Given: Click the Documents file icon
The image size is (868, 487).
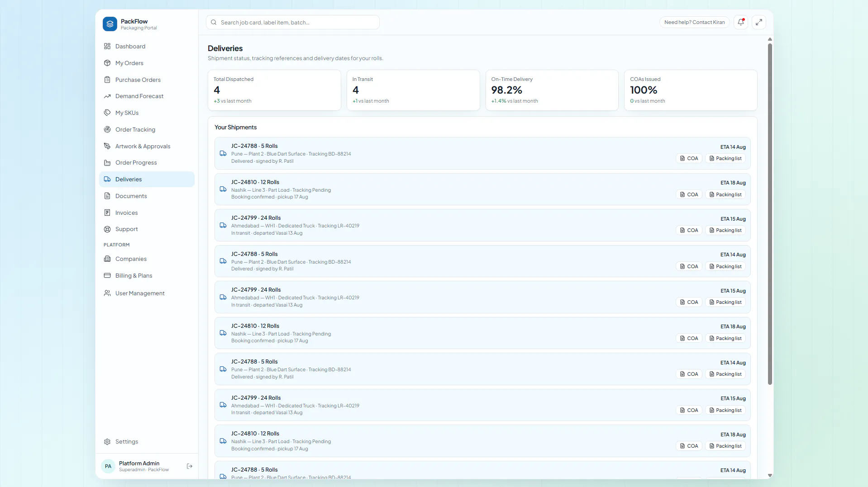Looking at the screenshot, I should (107, 196).
